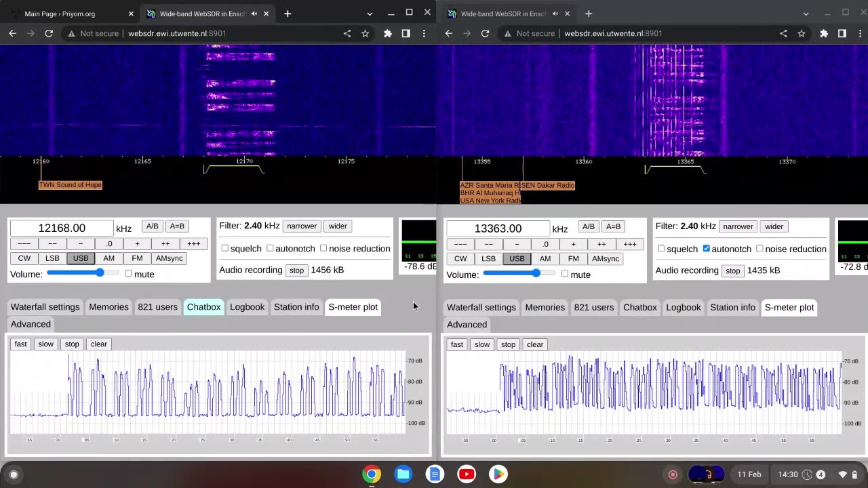Open side panel icon in right window
This screenshot has height=488, width=868.
point(842,33)
